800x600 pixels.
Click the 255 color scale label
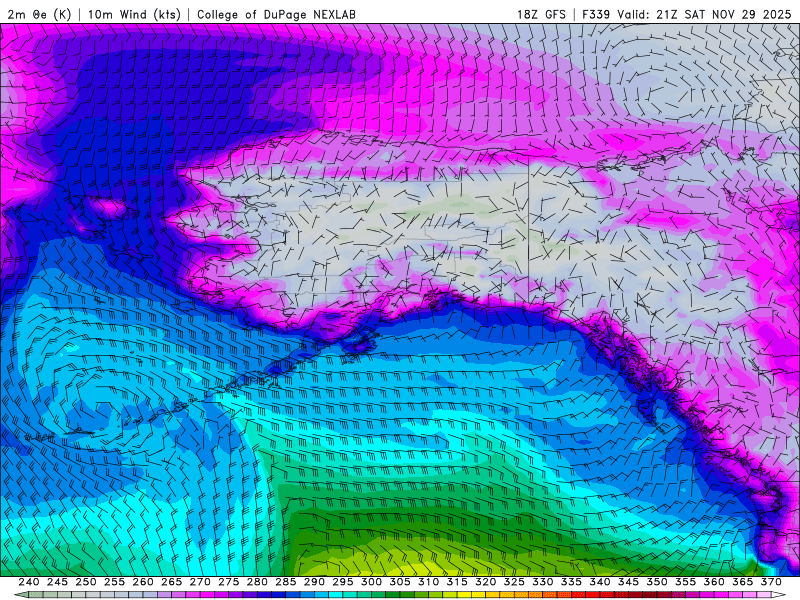[114, 582]
